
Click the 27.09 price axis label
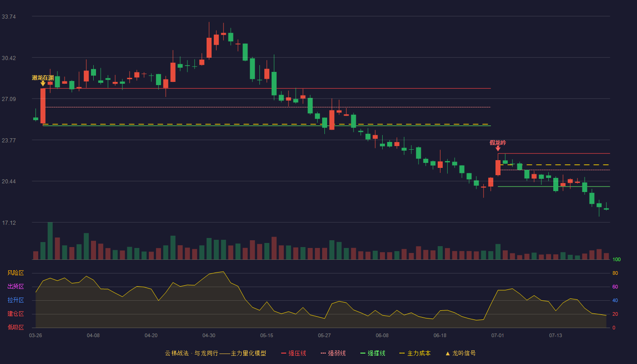(x=9, y=99)
